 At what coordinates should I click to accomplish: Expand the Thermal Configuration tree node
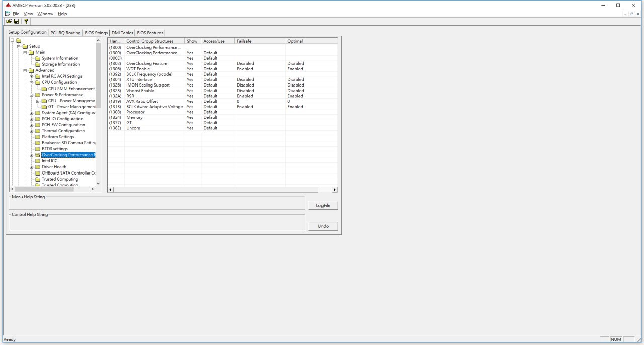[x=31, y=131]
